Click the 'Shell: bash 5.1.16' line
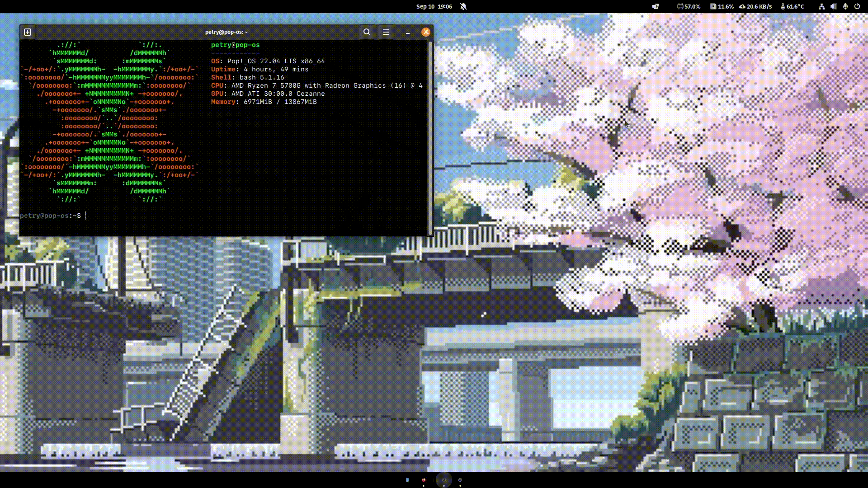The width and height of the screenshot is (868, 488). tap(247, 77)
